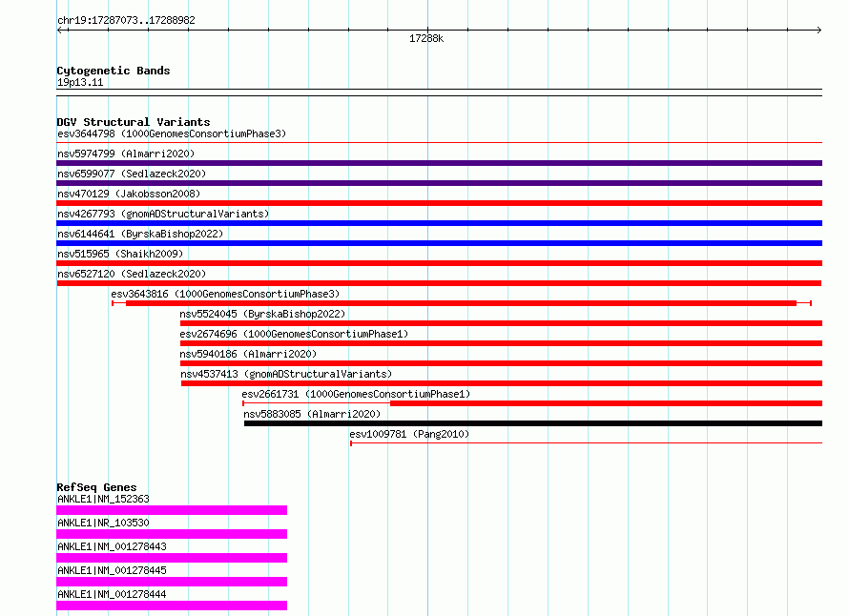Click the ANKLE1|NM_001278445 gene label
This screenshot has width=849, height=616.
point(112,570)
